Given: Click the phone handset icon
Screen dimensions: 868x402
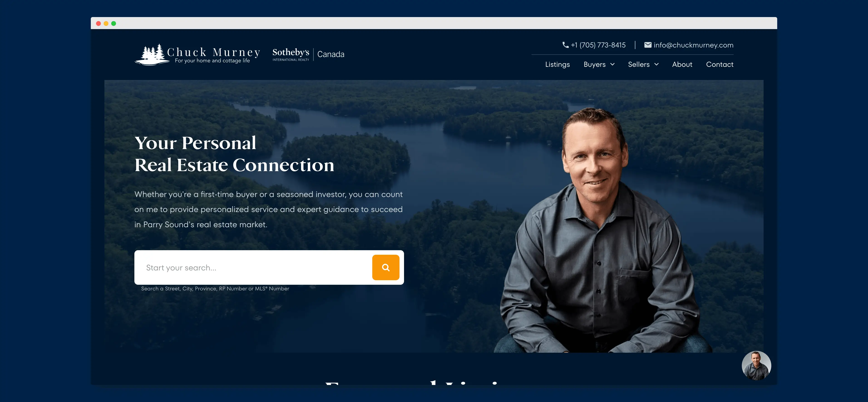Looking at the screenshot, I should [565, 45].
